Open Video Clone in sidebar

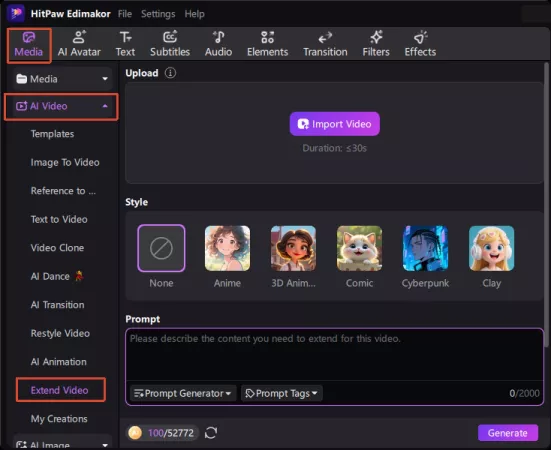tap(57, 248)
